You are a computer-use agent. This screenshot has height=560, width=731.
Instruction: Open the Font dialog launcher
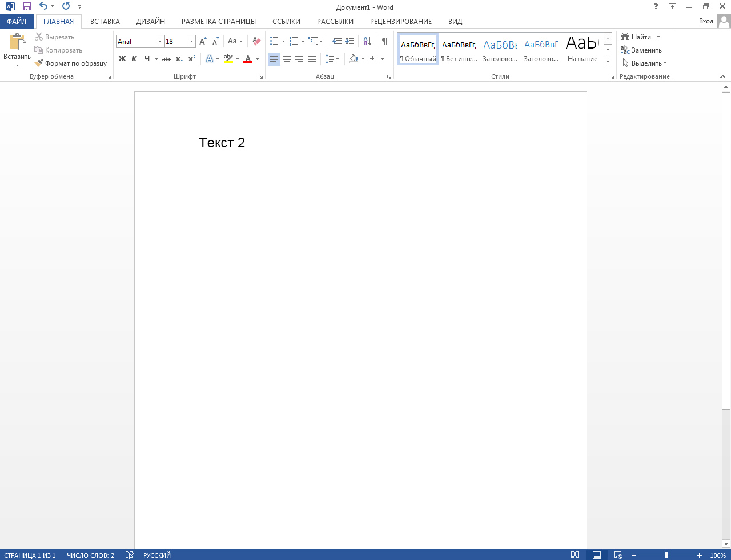coord(261,76)
